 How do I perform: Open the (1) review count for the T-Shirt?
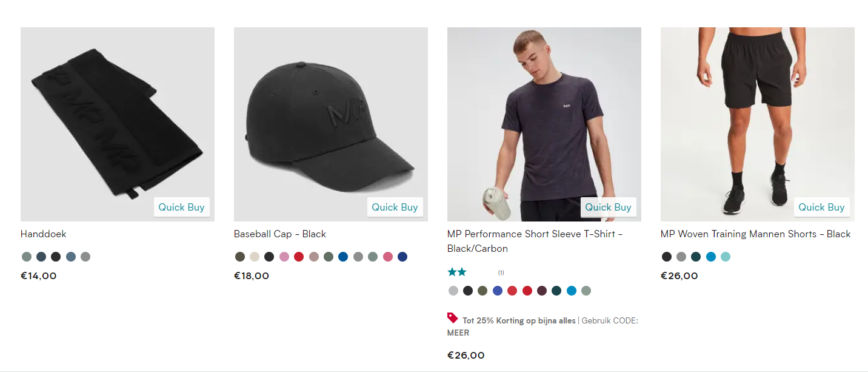click(501, 272)
